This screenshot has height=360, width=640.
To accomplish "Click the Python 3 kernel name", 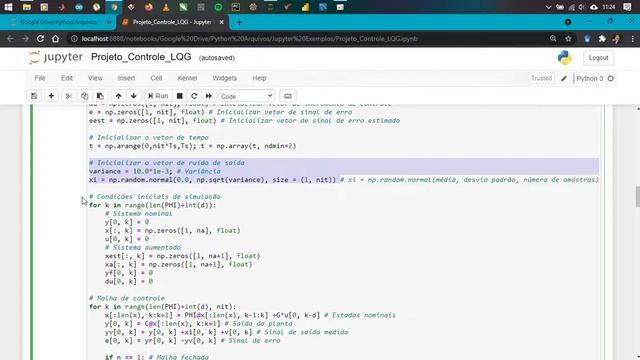I will (590, 78).
